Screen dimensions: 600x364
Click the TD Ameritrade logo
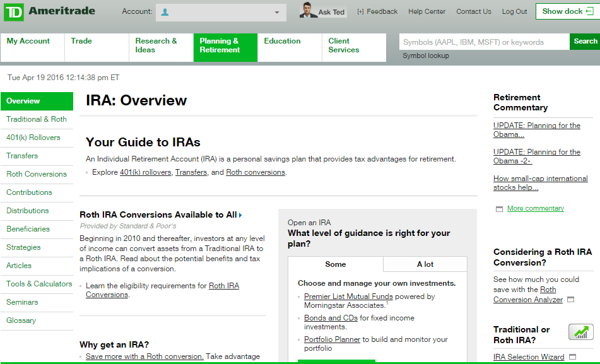click(49, 11)
